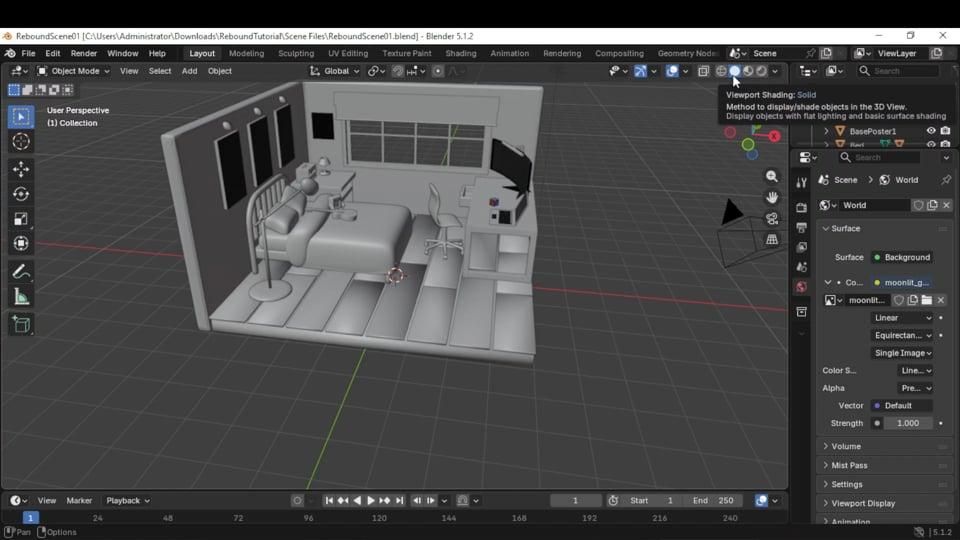Open the Tool properties tab
The image size is (960, 540).
click(801, 182)
